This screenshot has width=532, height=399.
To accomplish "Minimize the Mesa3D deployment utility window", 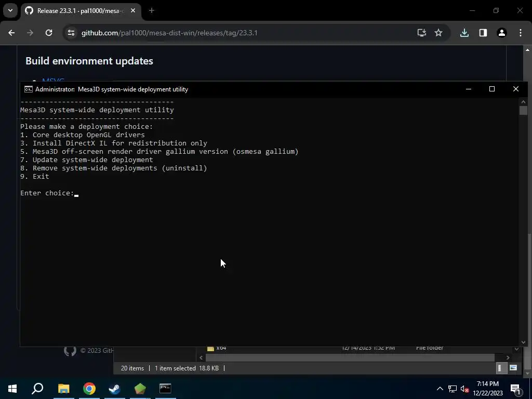I will [469, 89].
